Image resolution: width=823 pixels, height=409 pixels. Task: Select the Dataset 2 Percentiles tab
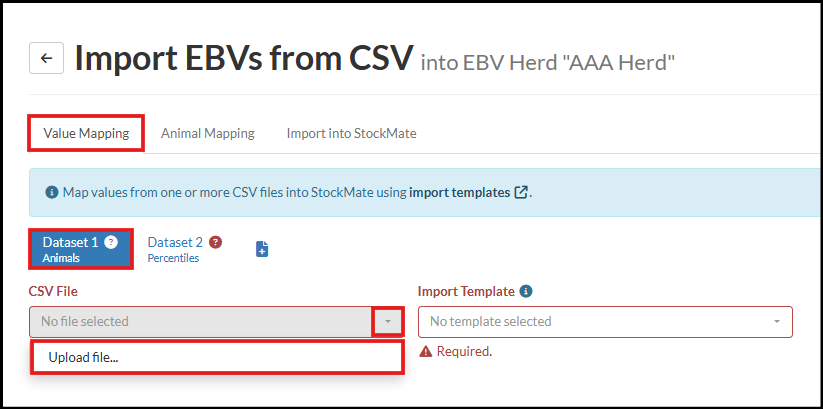[175, 249]
